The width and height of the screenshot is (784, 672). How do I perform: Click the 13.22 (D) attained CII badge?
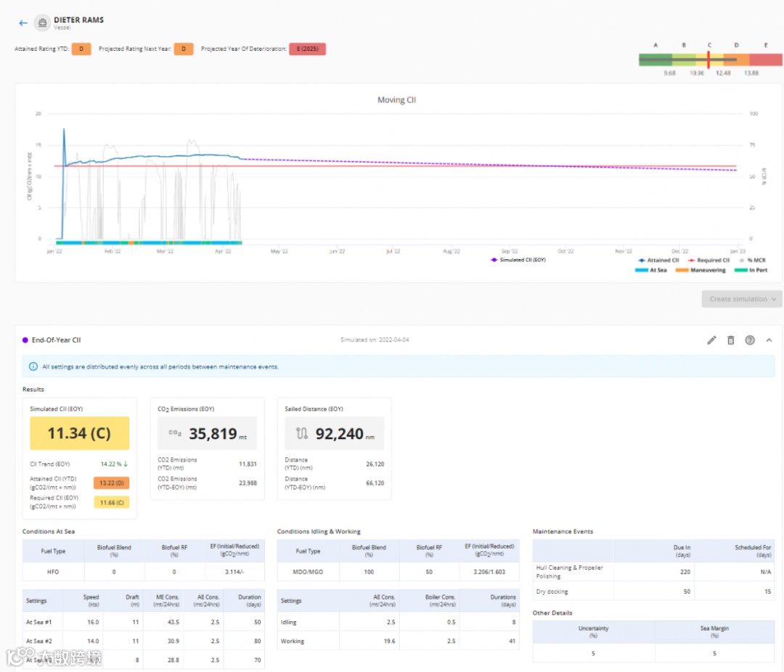tap(112, 483)
